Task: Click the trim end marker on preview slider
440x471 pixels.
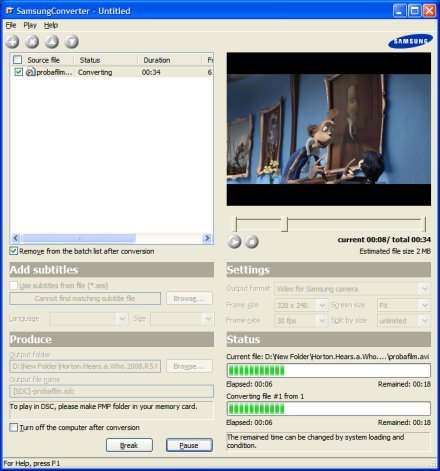Action: [425, 224]
